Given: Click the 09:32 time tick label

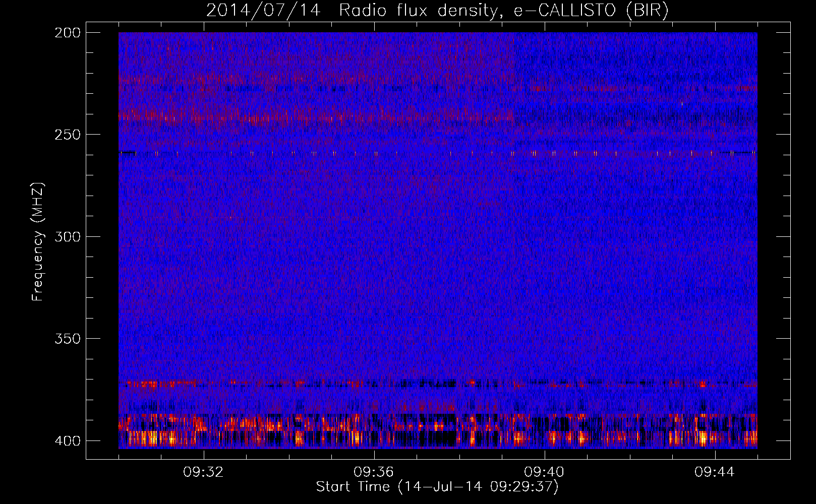Looking at the screenshot, I should point(203,472).
